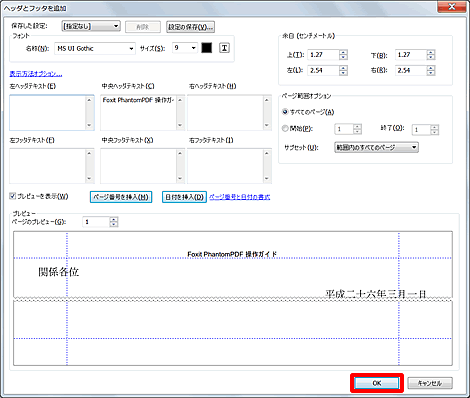Screen dimensions: 470x398
Task: Increase the right margin spinner value
Action: tap(431, 68)
